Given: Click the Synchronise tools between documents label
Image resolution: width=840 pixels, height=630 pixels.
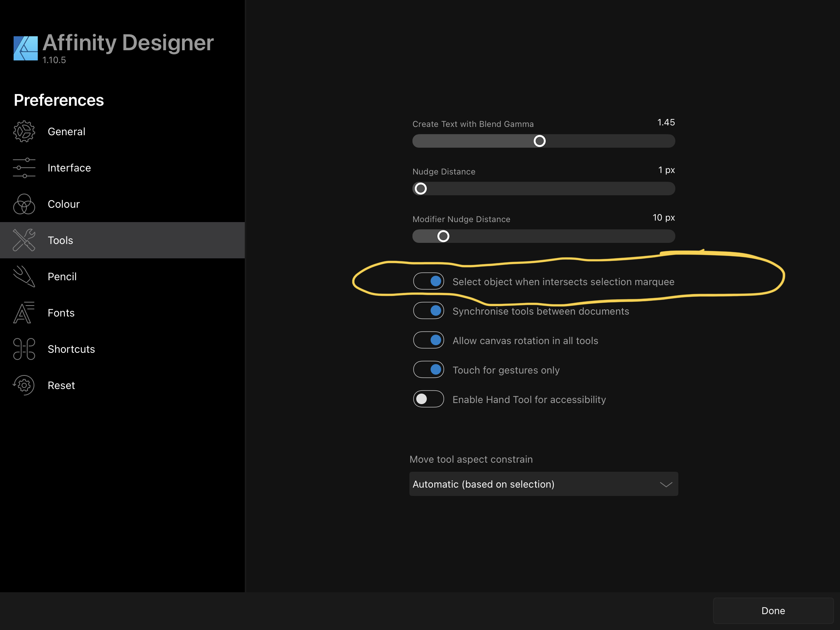Looking at the screenshot, I should point(540,311).
